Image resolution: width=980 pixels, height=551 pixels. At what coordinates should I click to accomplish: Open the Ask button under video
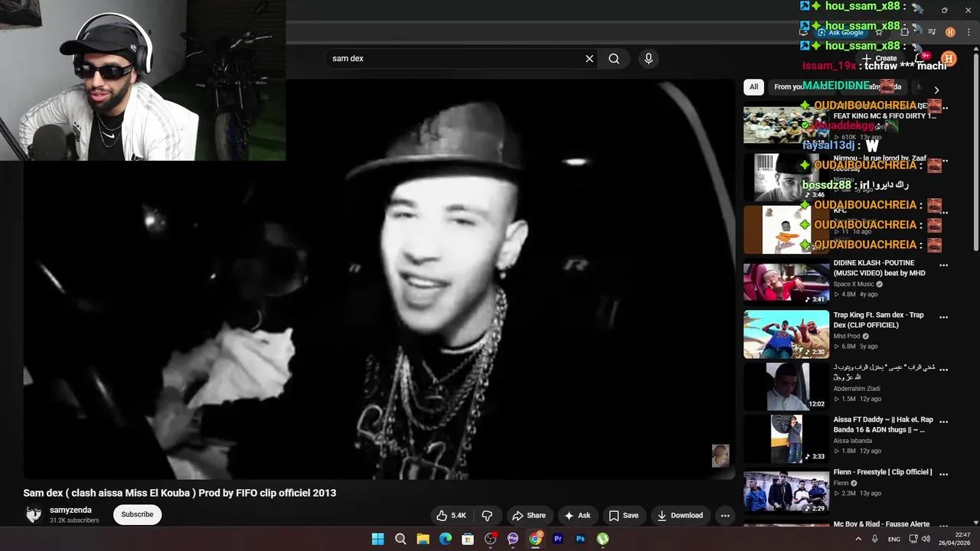pyautogui.click(x=577, y=515)
